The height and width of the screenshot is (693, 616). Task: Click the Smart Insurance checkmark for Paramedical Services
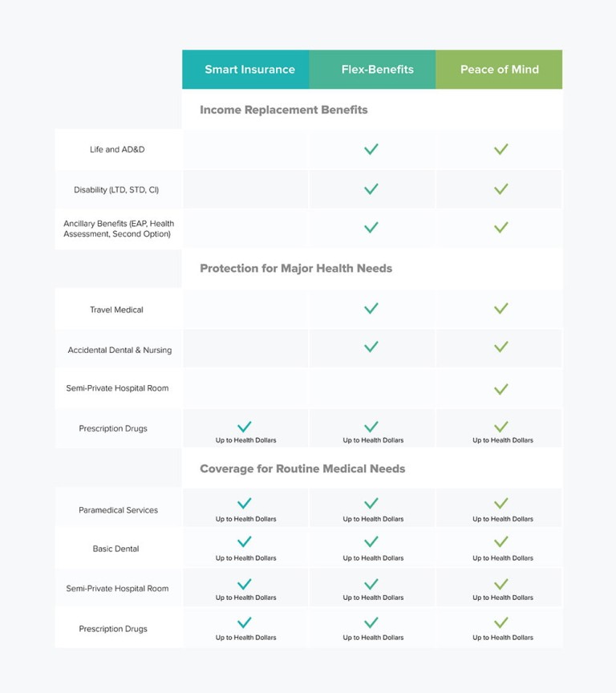(245, 504)
